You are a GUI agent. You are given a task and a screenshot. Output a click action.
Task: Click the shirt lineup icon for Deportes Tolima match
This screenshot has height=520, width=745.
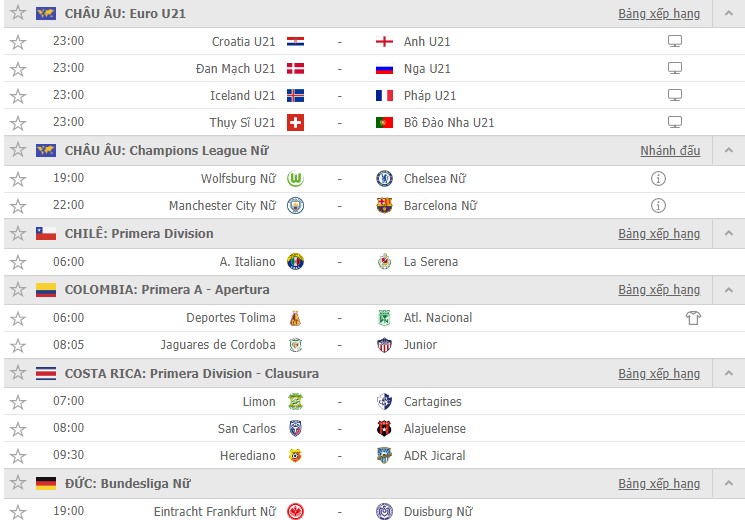click(x=693, y=318)
